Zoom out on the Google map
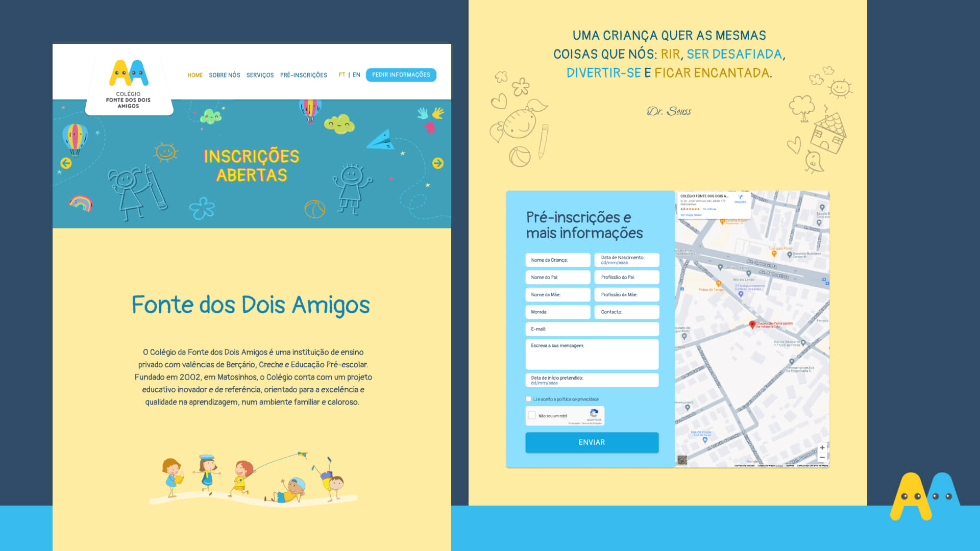Screen dimensions: 980x551 coord(822,458)
